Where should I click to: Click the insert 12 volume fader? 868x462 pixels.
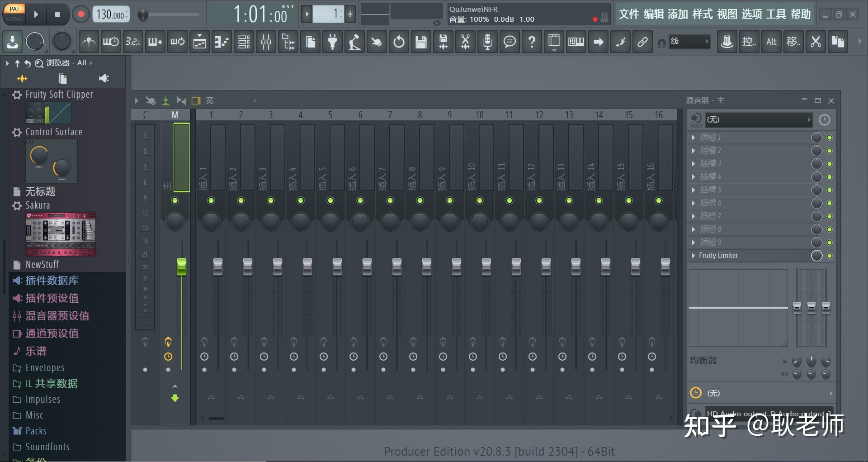click(x=546, y=267)
